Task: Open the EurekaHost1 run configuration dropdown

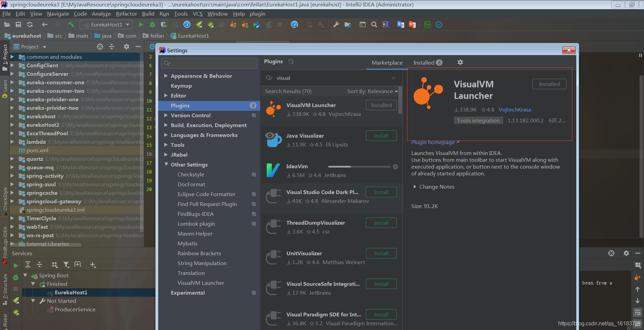Action: pos(106,24)
